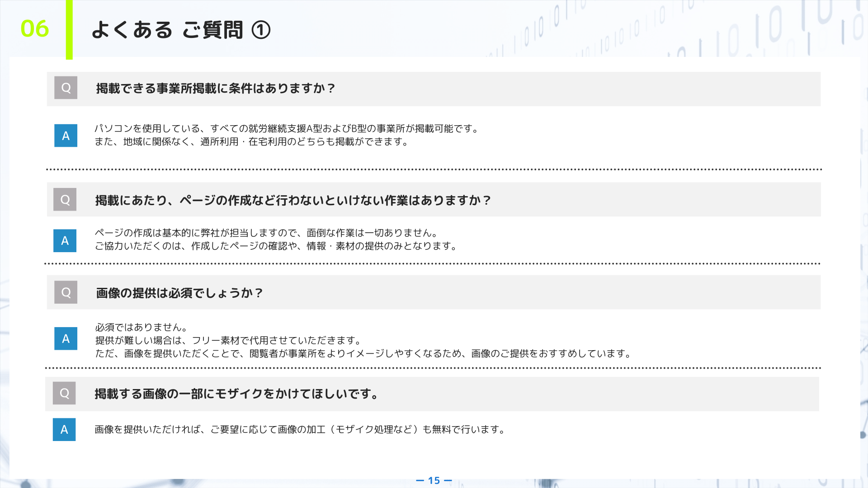This screenshot has width=868, height=488.
Task: Click page number 15 in the footer
Action: pos(434,480)
